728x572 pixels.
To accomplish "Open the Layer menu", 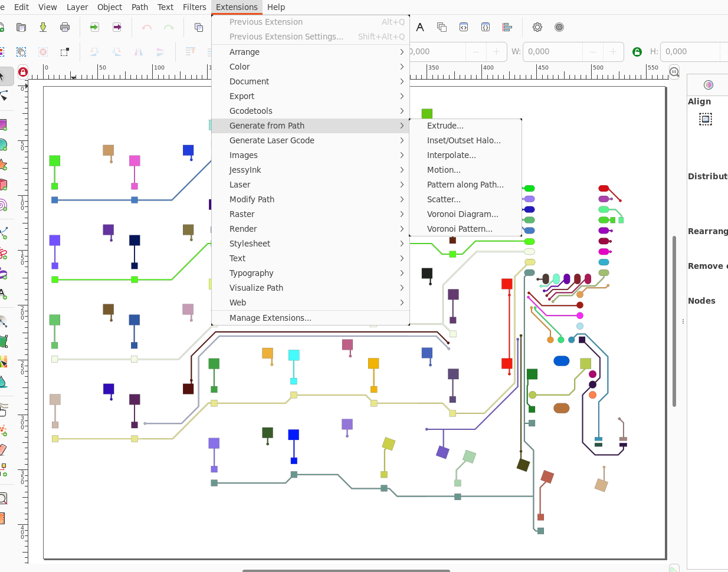I will point(77,7).
